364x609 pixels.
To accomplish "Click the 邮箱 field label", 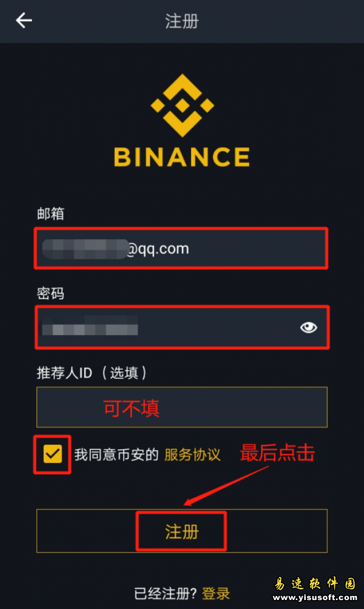I will point(50,213).
